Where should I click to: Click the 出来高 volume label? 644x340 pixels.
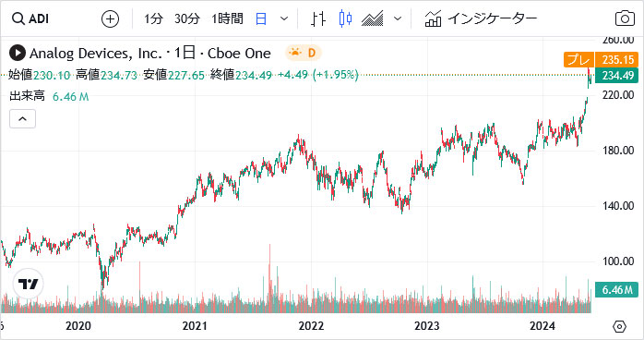(x=27, y=96)
